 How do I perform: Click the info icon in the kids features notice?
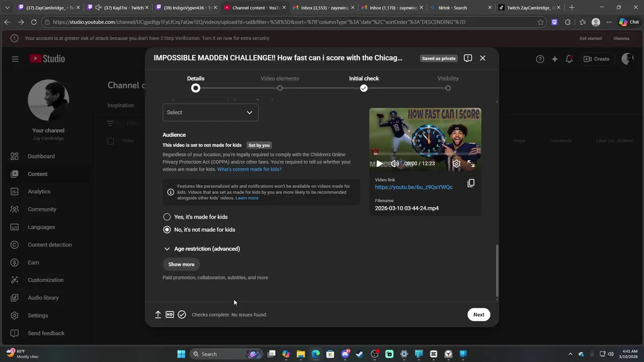[171, 192]
